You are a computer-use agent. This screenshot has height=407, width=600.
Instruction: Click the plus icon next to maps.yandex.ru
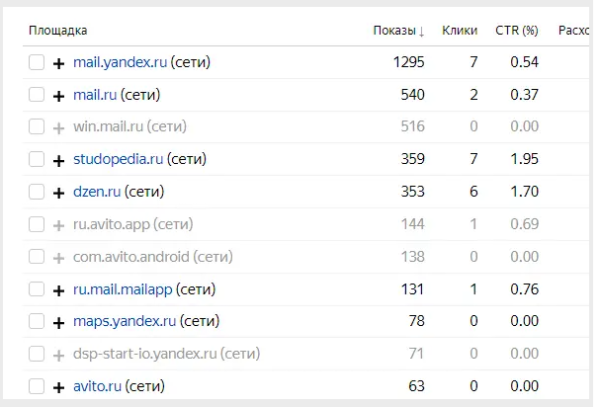59,322
